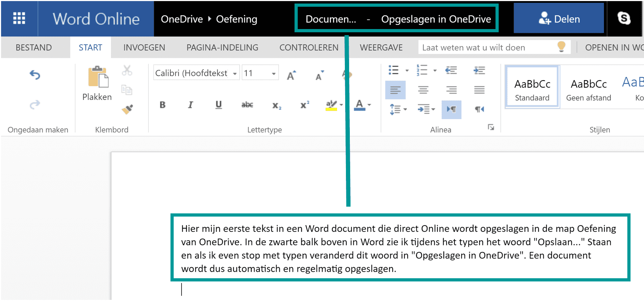The width and height of the screenshot is (644, 302).
Task: Toggle left text alignment
Action: pyautogui.click(x=395, y=90)
